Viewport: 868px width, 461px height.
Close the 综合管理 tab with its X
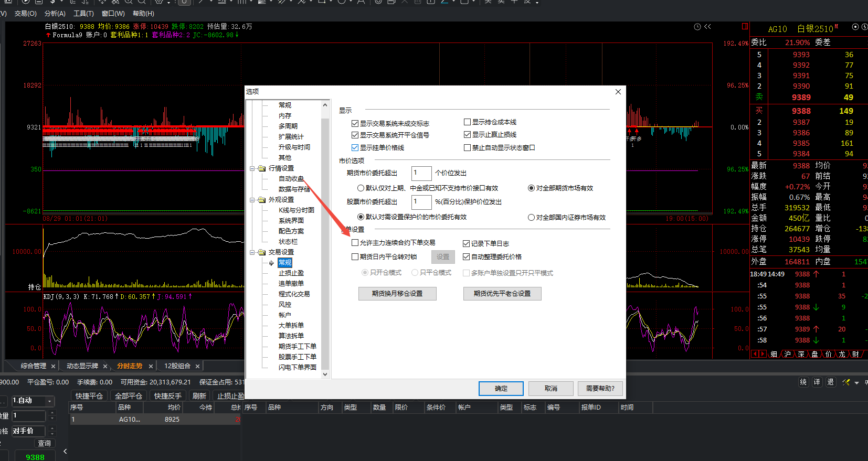click(x=53, y=366)
